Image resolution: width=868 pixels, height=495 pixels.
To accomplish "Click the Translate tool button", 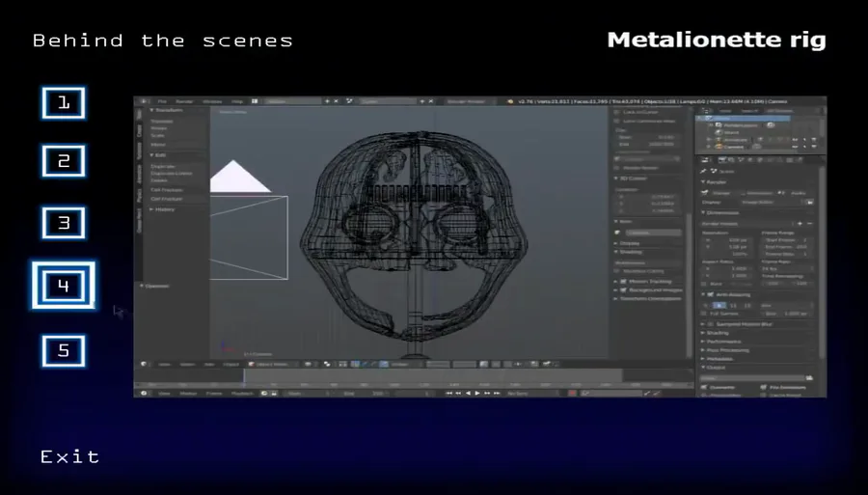I will pos(162,121).
